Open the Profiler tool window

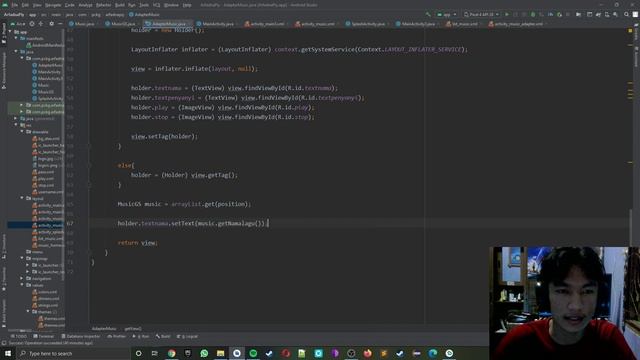click(116, 336)
